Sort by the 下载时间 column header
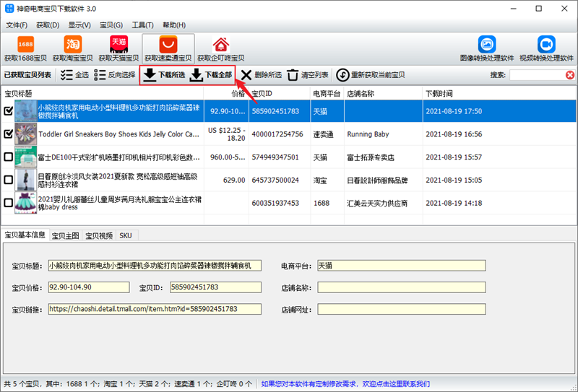The height and width of the screenshot is (392, 578). [499, 94]
